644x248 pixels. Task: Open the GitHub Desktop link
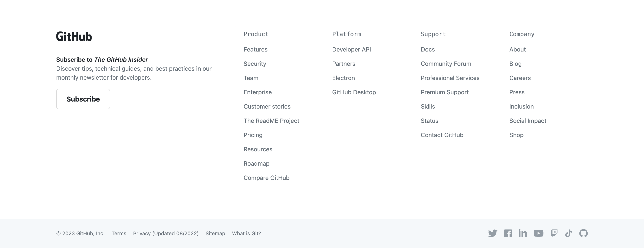354,92
